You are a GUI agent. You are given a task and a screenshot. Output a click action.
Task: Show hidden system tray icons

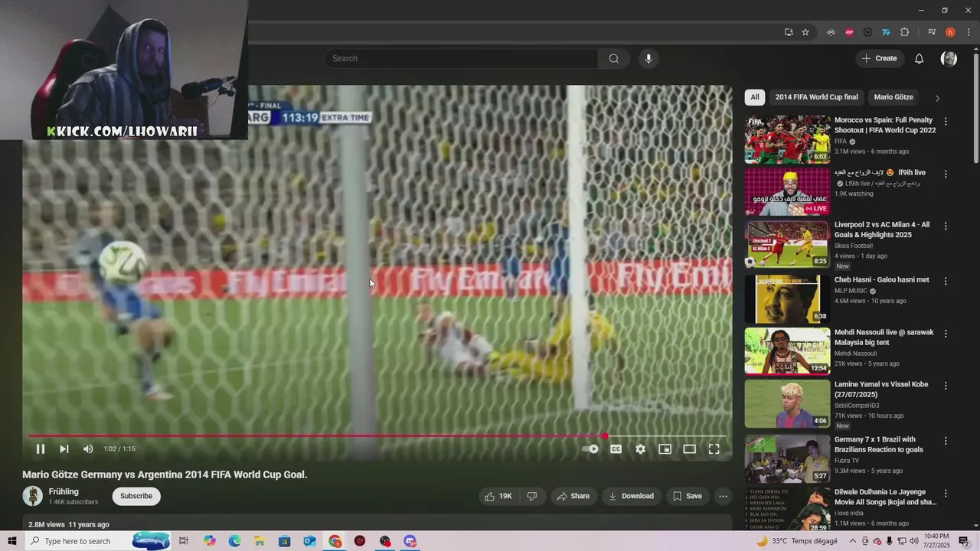(853, 541)
